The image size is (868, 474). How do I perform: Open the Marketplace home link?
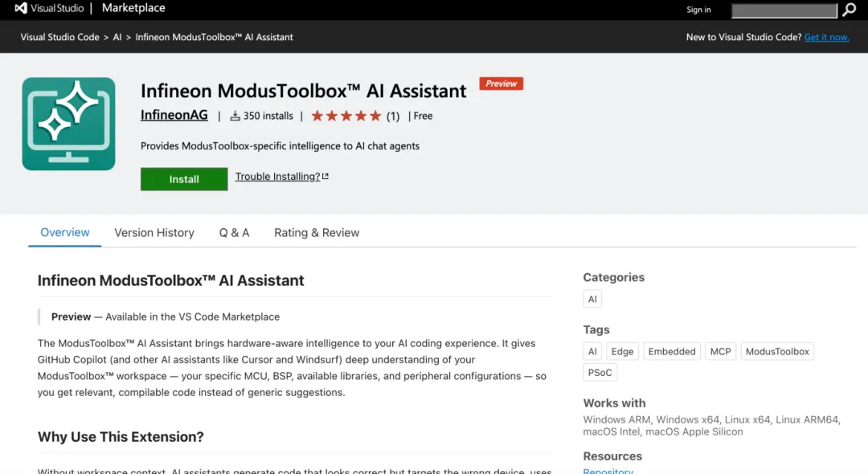133,8
